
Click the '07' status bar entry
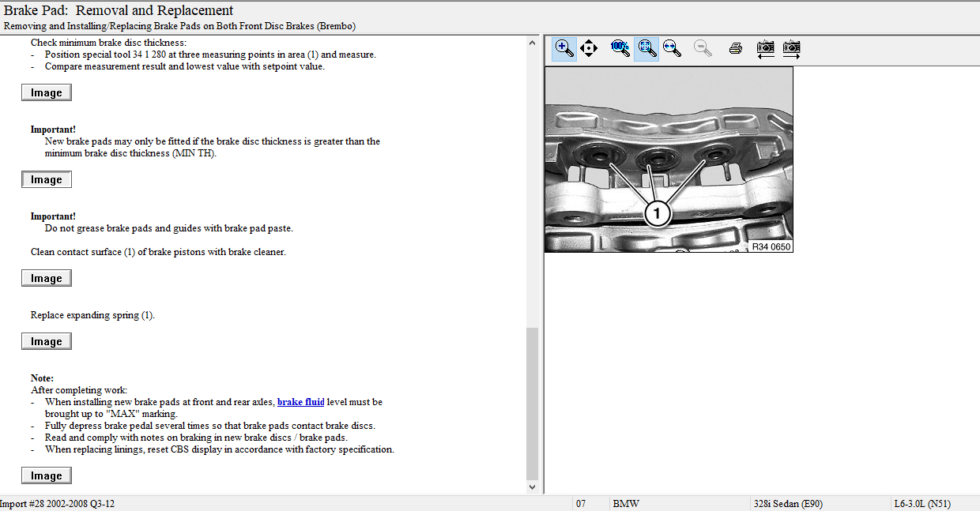tap(581, 504)
